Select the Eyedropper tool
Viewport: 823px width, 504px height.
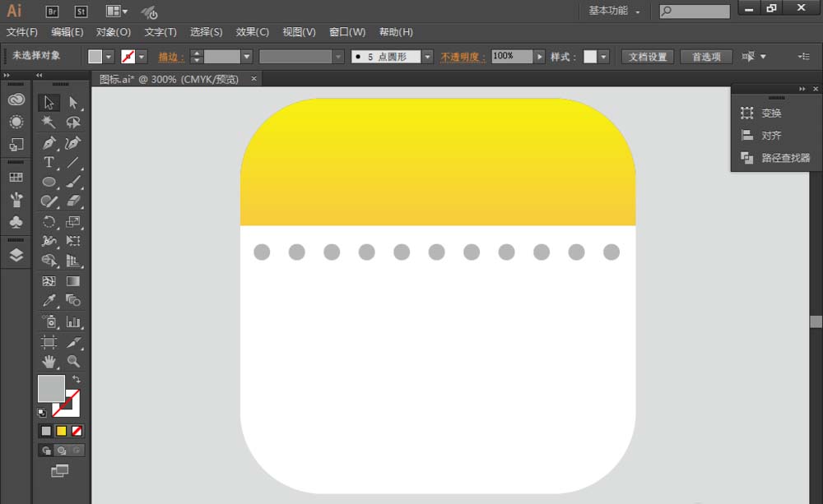(49, 301)
